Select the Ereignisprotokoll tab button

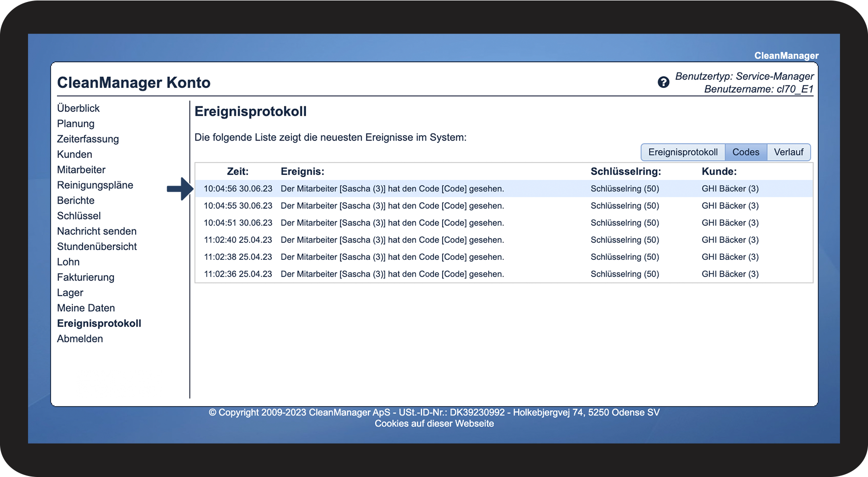683,152
